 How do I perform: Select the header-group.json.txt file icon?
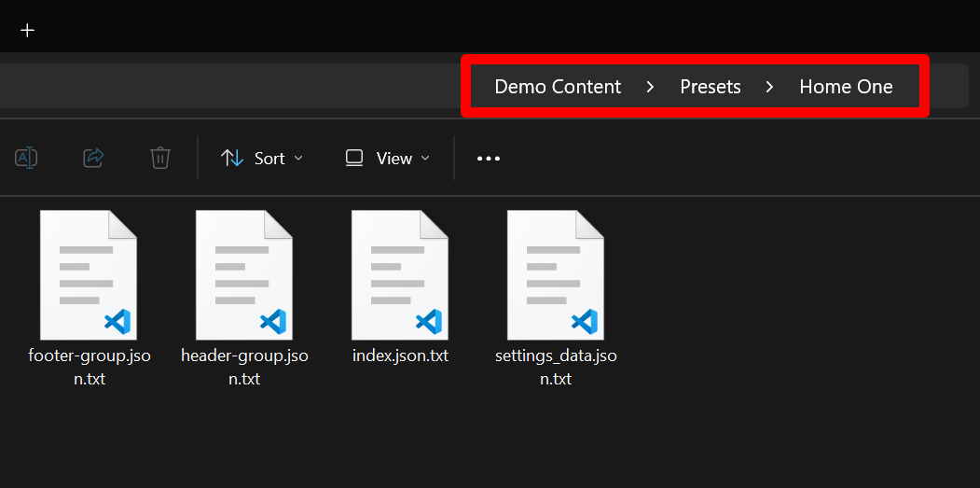pos(243,274)
